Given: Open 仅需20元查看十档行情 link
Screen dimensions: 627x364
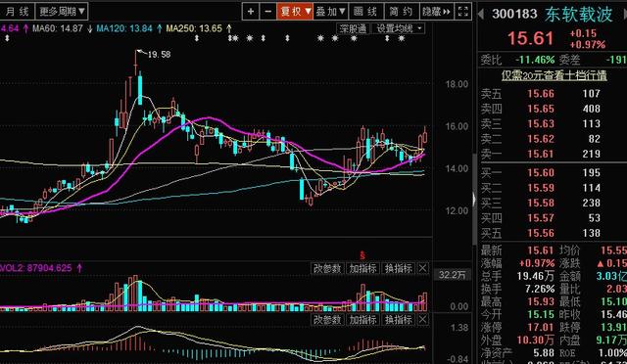Looking at the screenshot, I should coord(555,75).
